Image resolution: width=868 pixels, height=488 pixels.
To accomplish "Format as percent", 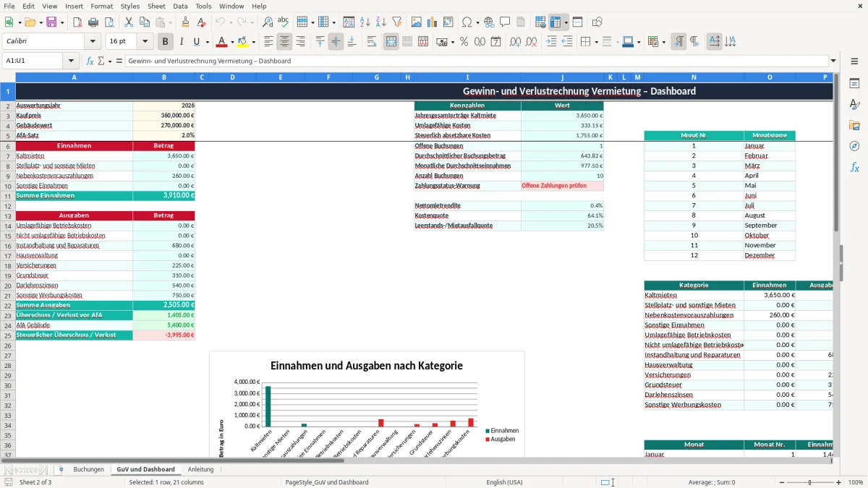I will click(464, 42).
